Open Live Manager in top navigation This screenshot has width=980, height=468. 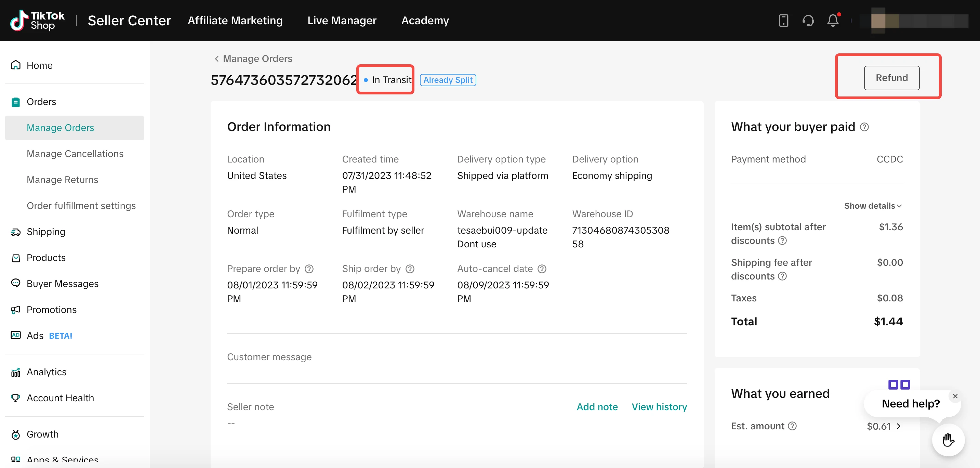coord(342,21)
